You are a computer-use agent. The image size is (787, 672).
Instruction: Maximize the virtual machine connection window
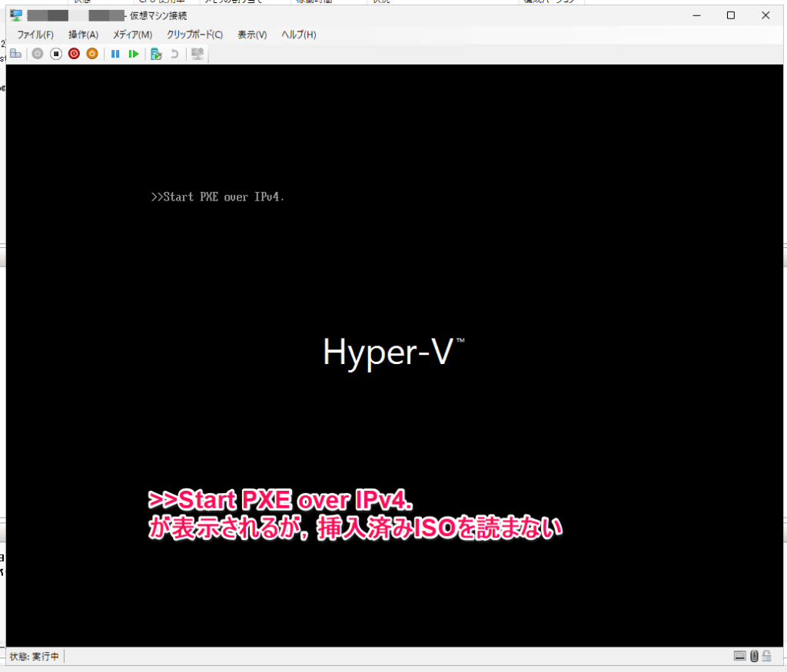(731, 15)
